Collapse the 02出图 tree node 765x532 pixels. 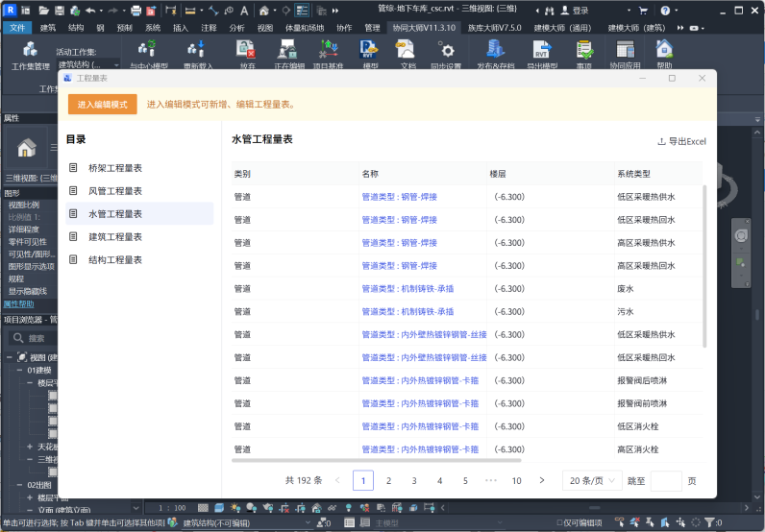pos(20,485)
